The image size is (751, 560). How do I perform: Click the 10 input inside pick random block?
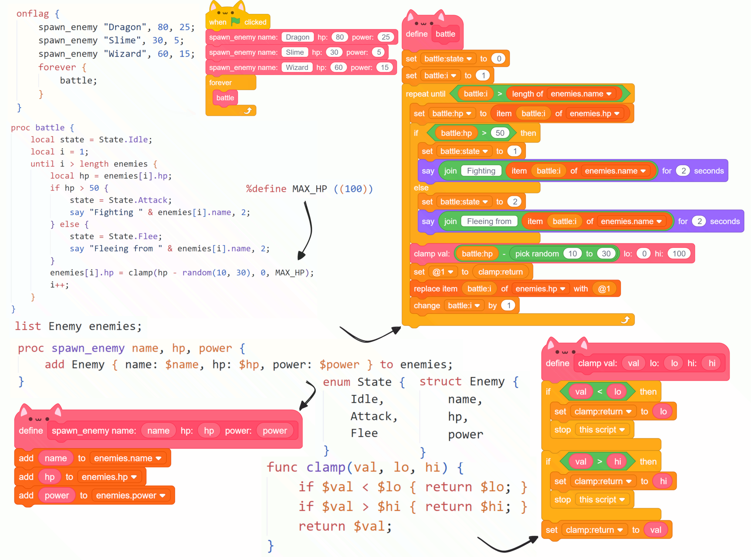pyautogui.click(x=572, y=253)
